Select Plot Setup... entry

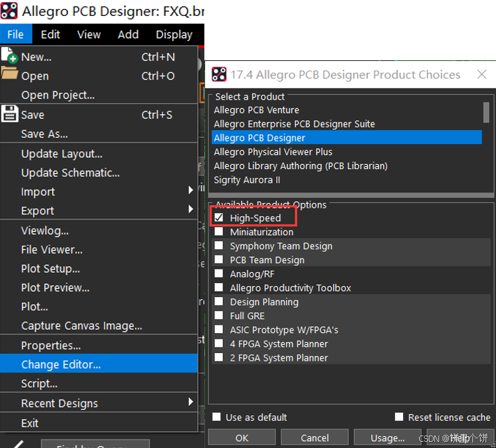click(98, 269)
